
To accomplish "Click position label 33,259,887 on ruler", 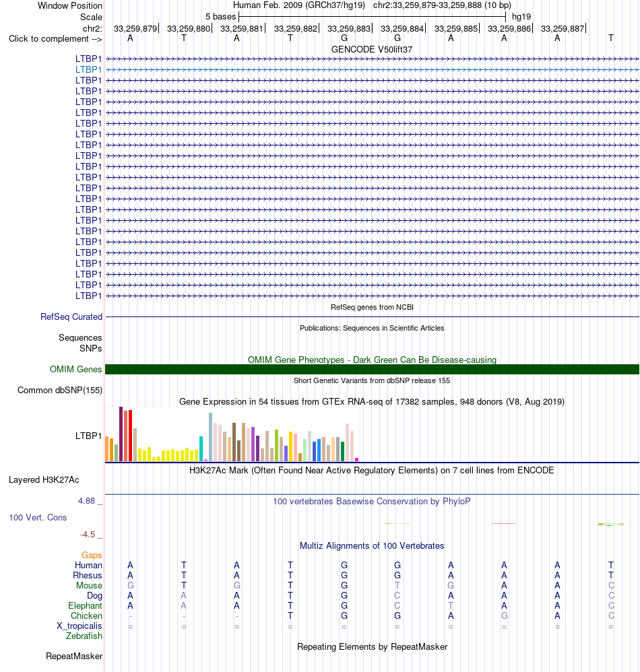I will (563, 29).
